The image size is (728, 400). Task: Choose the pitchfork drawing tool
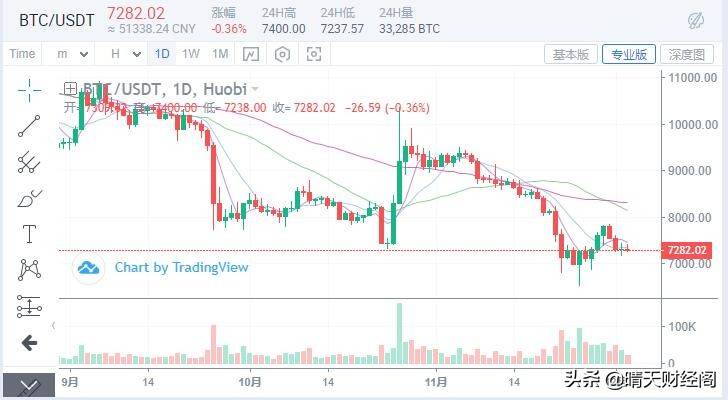point(29,162)
